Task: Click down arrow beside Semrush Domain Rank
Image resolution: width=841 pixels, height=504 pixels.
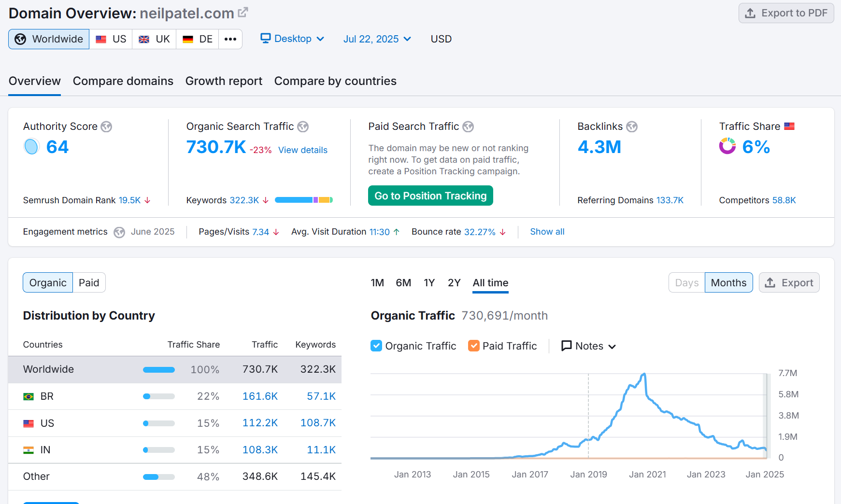Action: 147,200
